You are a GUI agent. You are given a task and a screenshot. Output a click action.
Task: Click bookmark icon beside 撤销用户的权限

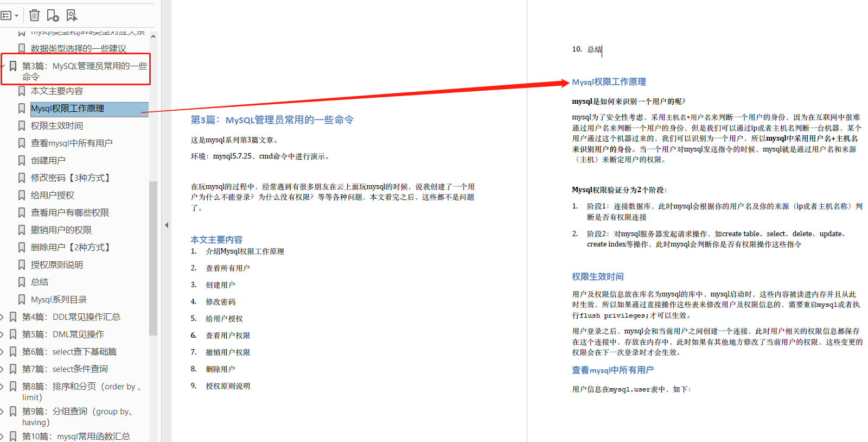click(x=22, y=230)
